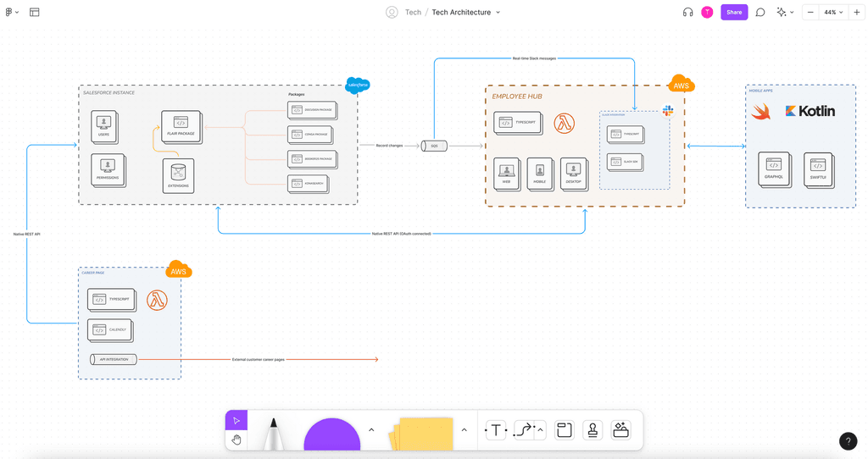The width and height of the screenshot is (868, 459).
Task: Click the Slack logo
Action: [668, 111]
